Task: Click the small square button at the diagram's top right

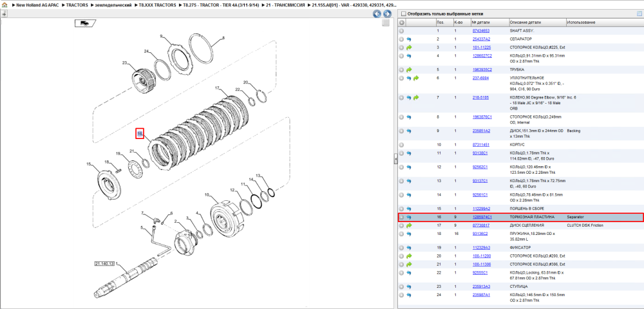Action: coord(385,23)
